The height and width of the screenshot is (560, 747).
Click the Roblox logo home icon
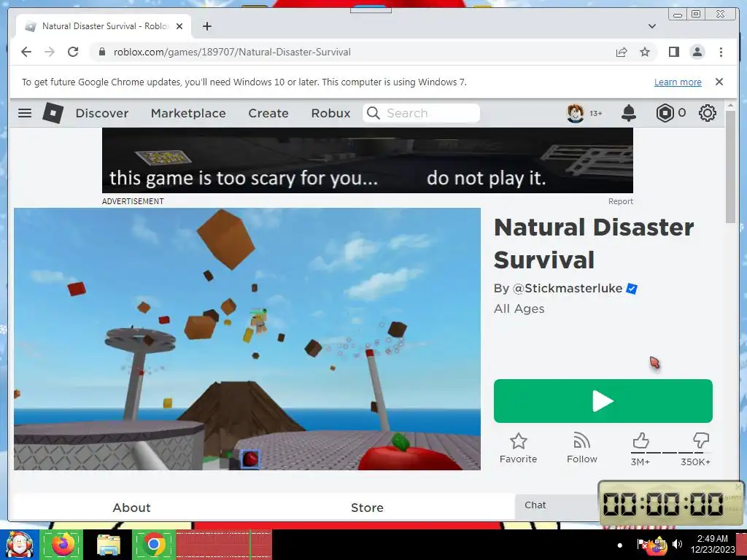coord(53,113)
